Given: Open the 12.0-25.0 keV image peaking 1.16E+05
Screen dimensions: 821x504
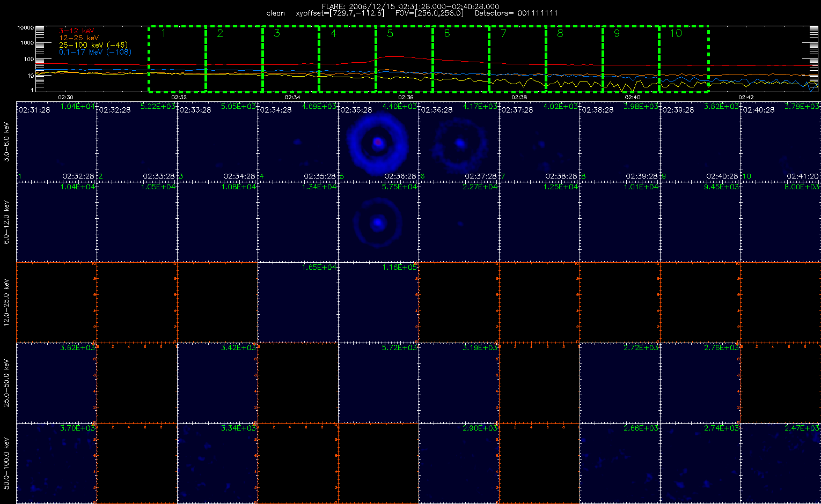Looking at the screenshot, I should pyautogui.click(x=378, y=302).
